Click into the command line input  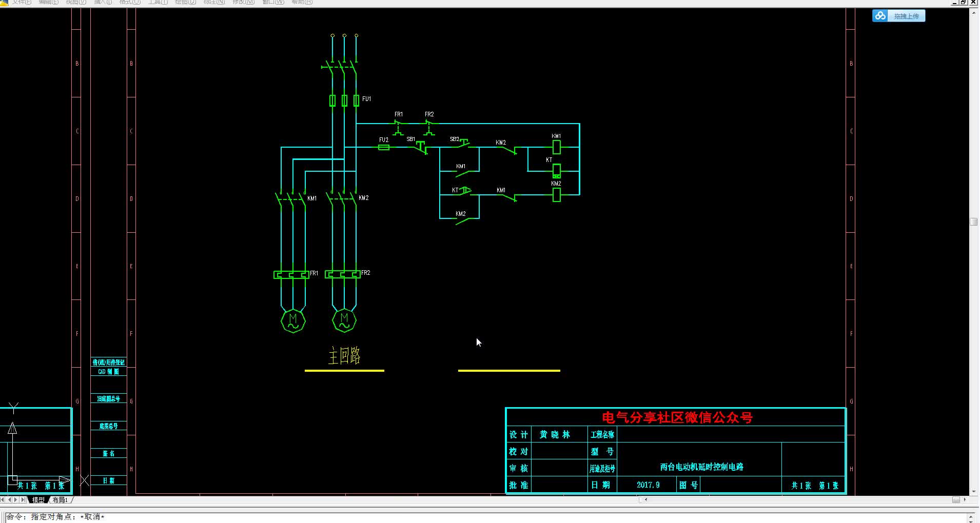tap(485, 517)
